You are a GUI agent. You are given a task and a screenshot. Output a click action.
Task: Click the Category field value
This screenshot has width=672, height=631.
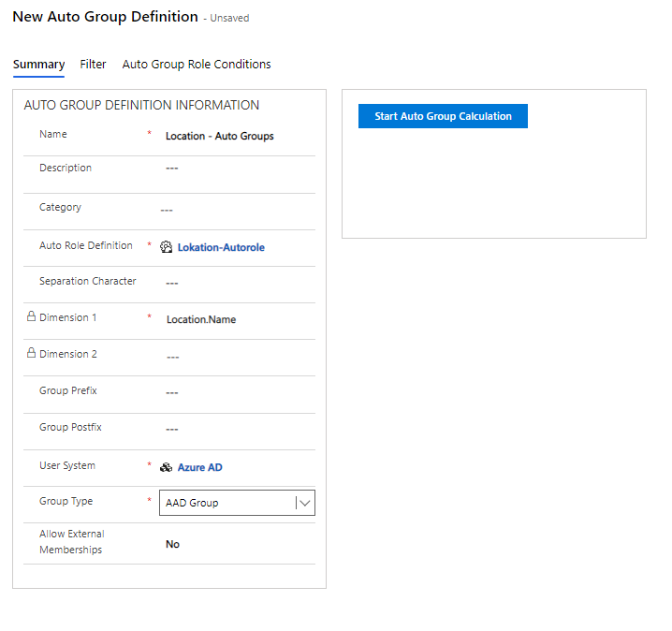pyautogui.click(x=234, y=210)
